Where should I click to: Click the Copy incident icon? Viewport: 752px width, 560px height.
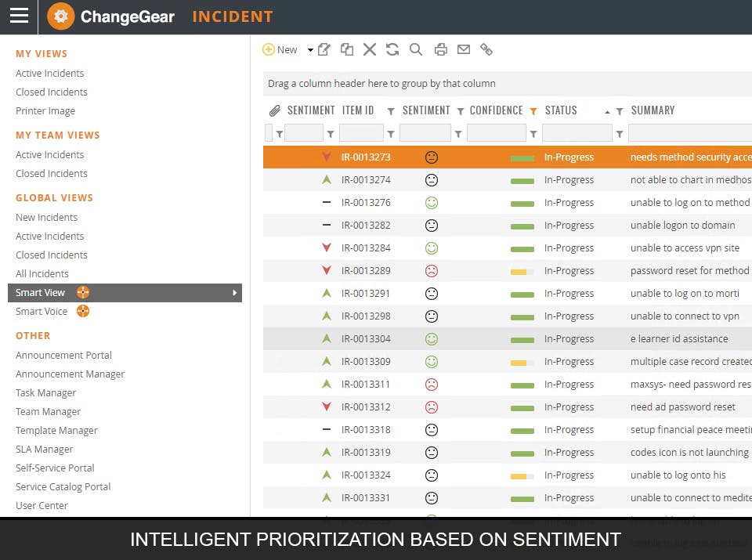[347, 49]
